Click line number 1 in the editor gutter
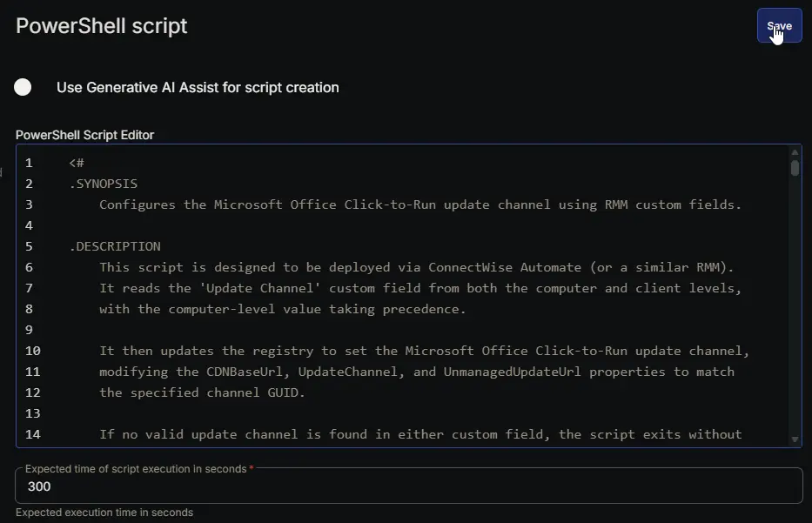 tap(29, 163)
